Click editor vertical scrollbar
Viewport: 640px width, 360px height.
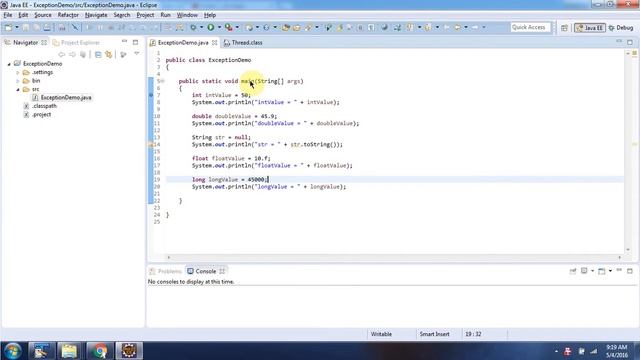[x=628, y=151]
